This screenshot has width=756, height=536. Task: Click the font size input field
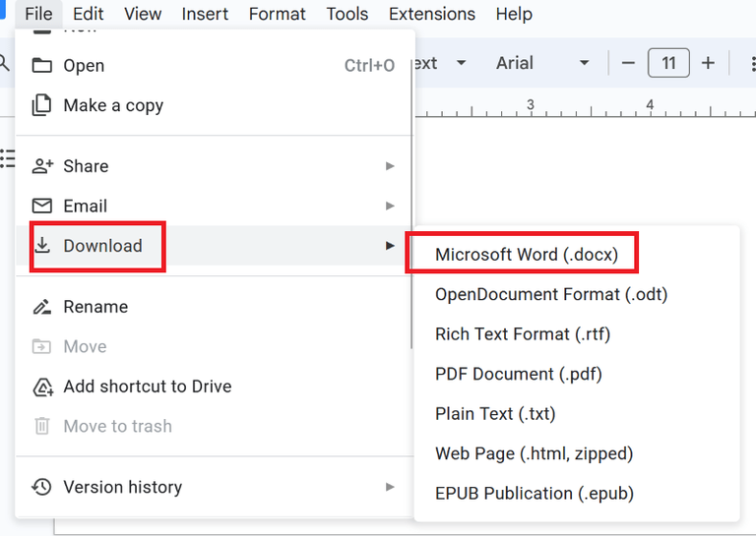point(668,63)
